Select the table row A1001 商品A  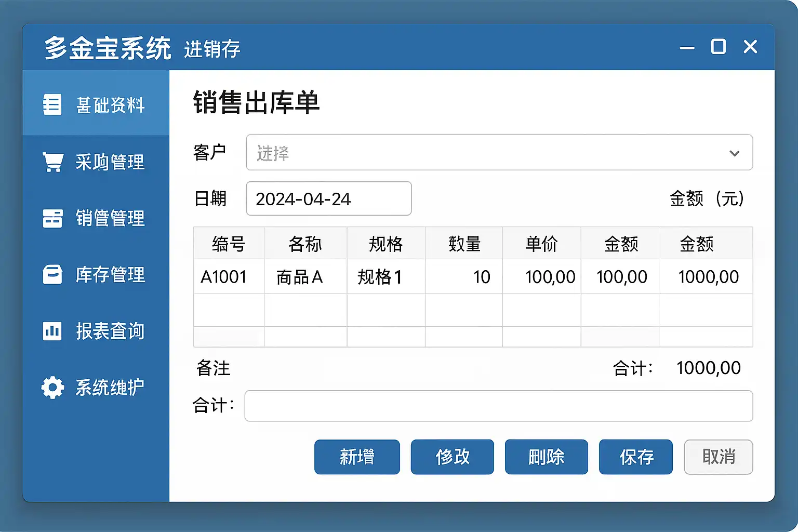pyautogui.click(x=473, y=276)
